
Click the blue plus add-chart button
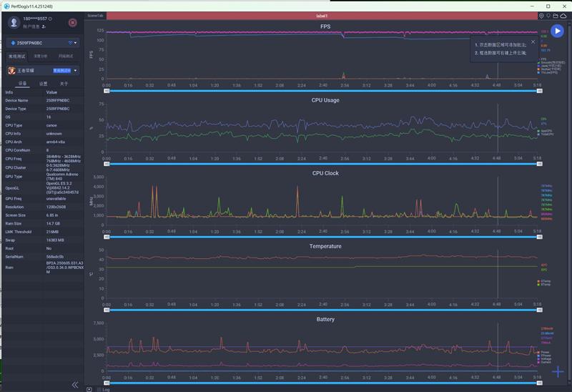click(559, 372)
